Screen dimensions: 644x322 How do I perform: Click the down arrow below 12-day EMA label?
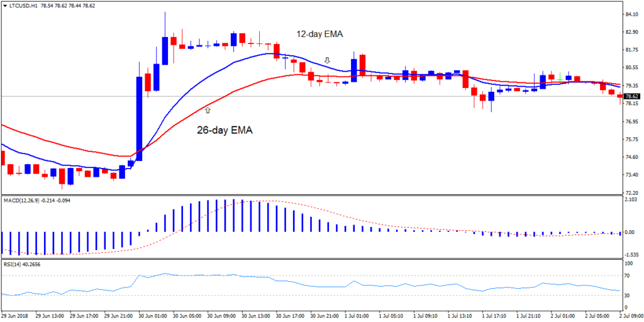327,60
